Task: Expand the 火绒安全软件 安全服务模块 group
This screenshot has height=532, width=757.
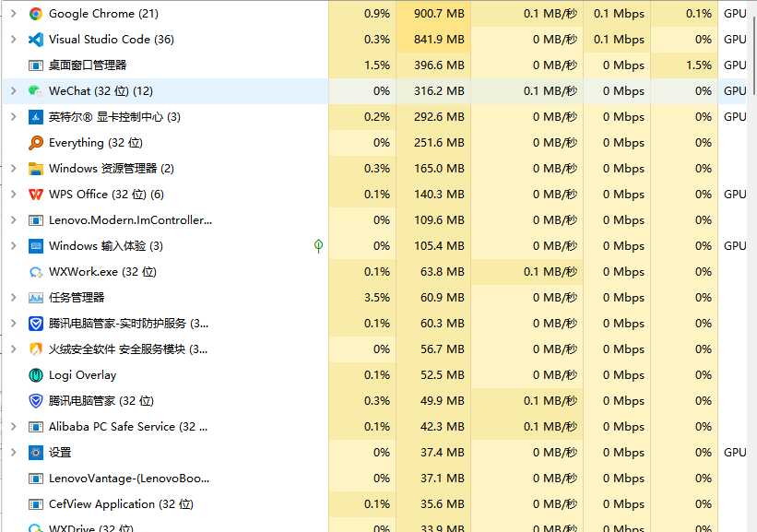Action: click(x=14, y=349)
